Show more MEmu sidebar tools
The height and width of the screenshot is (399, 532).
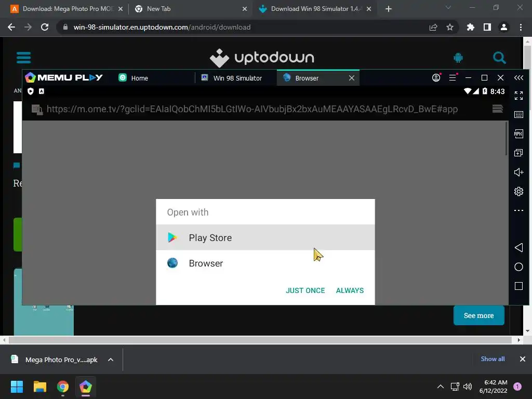[x=518, y=210]
